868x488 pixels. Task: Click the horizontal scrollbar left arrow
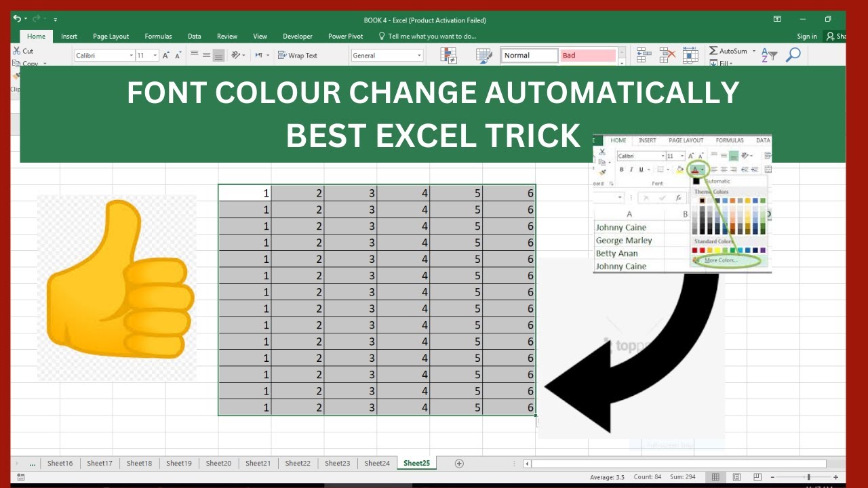(527, 464)
